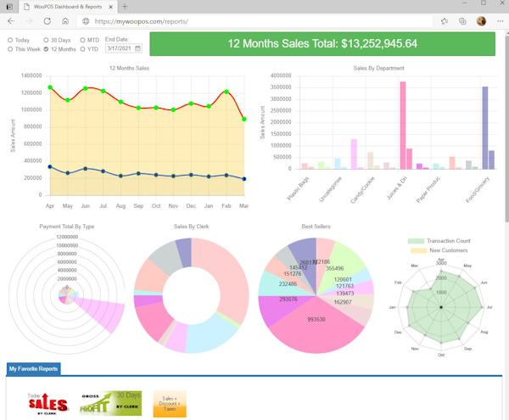509x420 pixels.
Task: Open a new browser tab with plus
Action: click(x=125, y=7)
